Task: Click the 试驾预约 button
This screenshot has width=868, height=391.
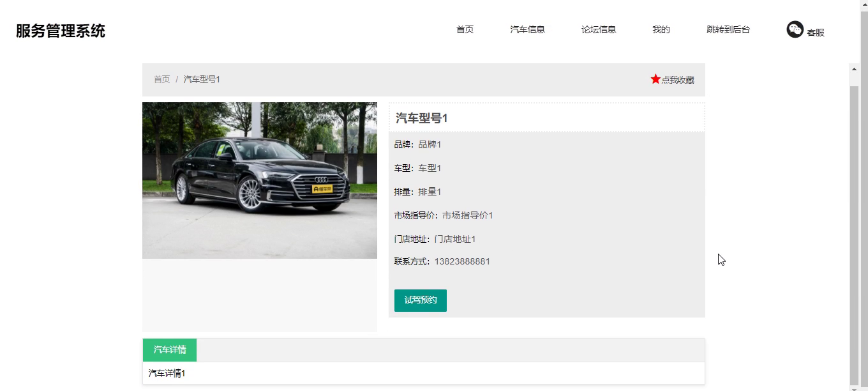Action: (421, 300)
